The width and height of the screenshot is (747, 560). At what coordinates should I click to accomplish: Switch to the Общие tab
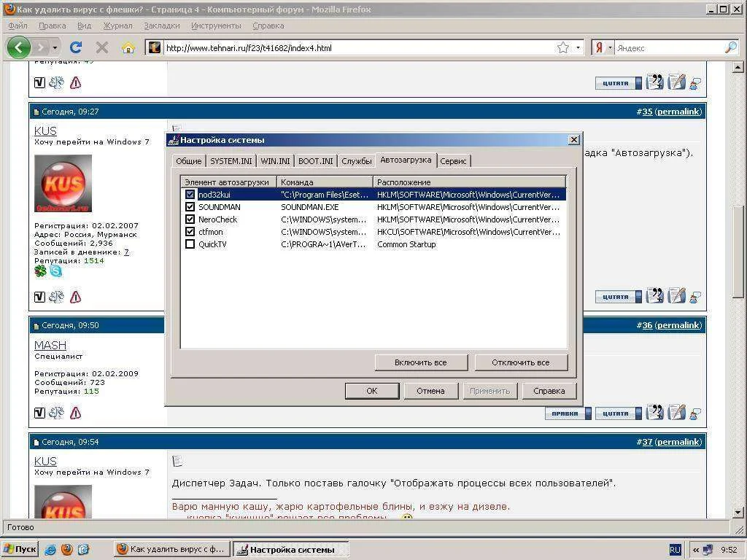(189, 161)
